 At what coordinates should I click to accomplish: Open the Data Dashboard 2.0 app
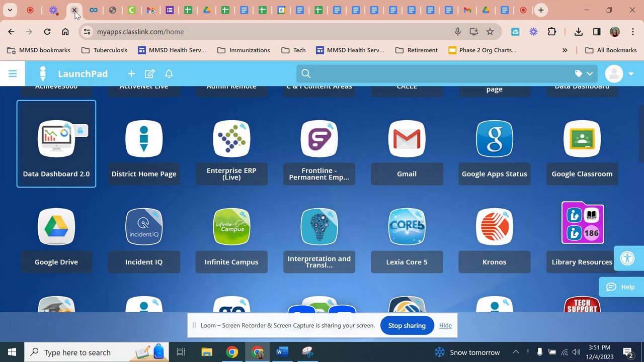56,144
